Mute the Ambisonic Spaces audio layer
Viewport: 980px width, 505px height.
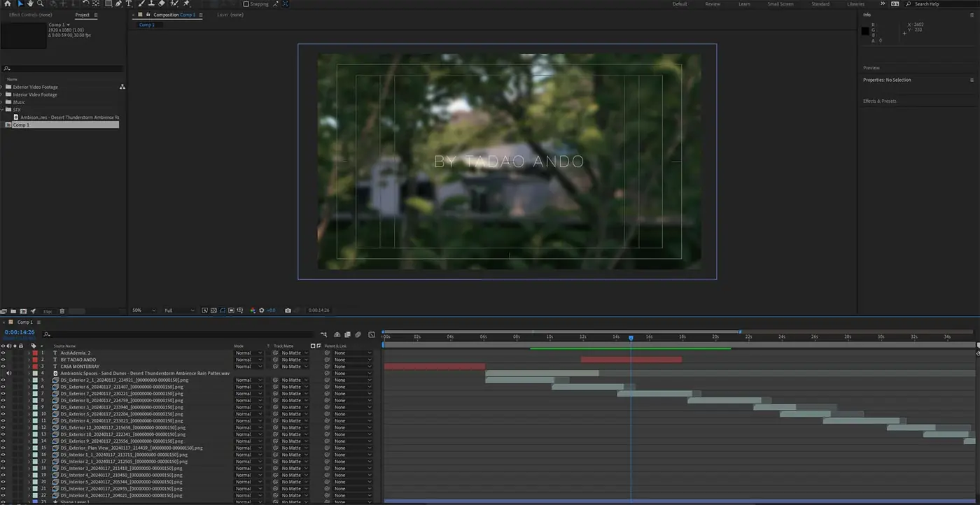pyautogui.click(x=8, y=374)
